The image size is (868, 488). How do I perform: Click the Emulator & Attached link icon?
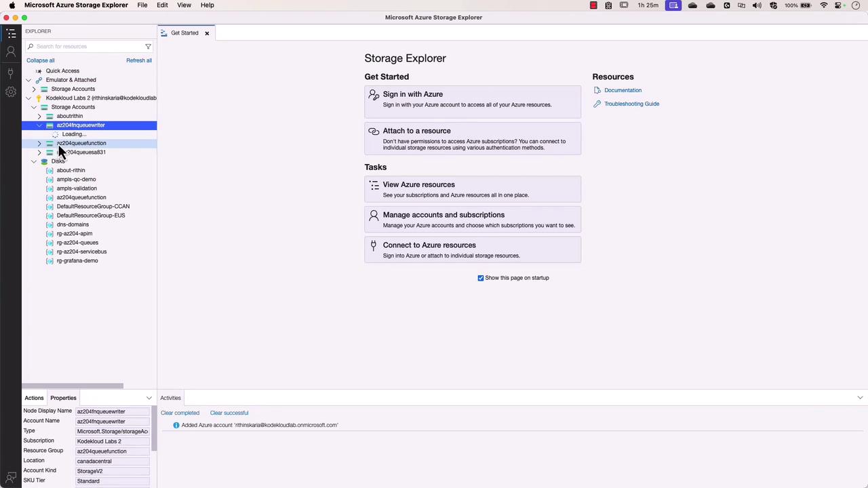tap(39, 80)
